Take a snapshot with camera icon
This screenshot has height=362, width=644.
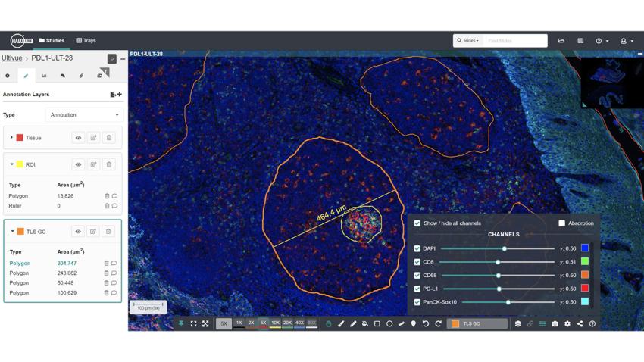click(555, 323)
